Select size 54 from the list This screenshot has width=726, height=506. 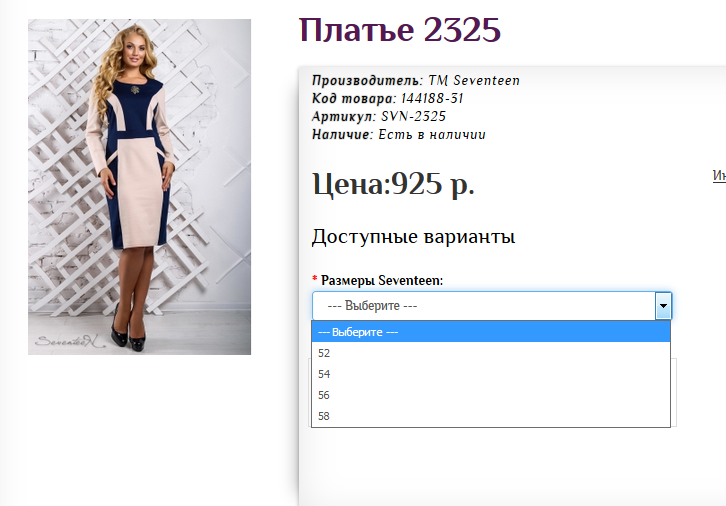(x=491, y=374)
